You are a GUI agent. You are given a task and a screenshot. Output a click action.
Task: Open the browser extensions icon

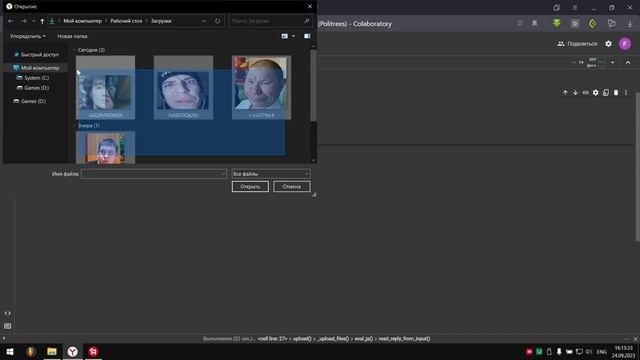[611, 23]
